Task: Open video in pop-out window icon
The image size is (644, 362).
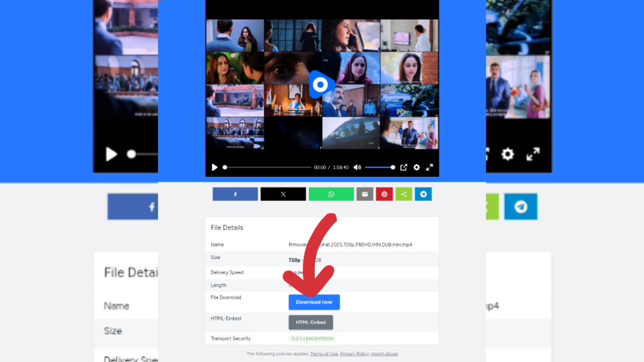Action: tap(404, 167)
